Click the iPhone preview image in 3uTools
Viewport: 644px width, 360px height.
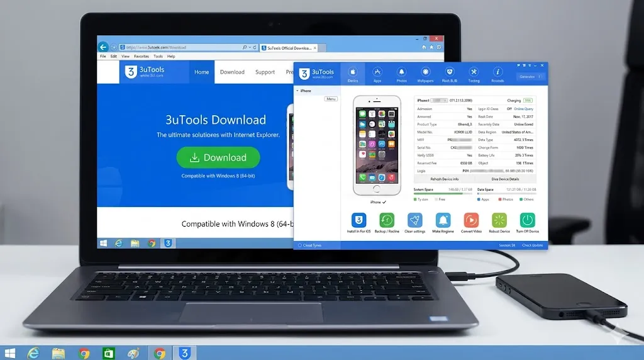tap(377, 145)
